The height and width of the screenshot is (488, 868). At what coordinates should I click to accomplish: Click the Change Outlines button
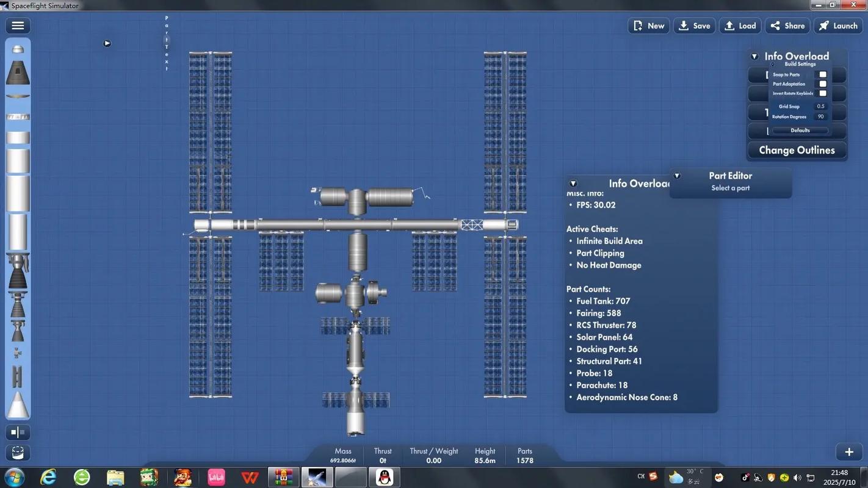pos(797,150)
